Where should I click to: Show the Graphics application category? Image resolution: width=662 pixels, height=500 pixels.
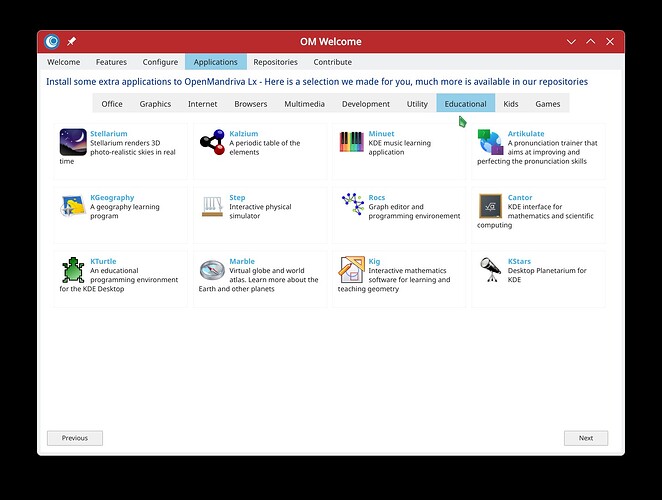click(x=155, y=104)
